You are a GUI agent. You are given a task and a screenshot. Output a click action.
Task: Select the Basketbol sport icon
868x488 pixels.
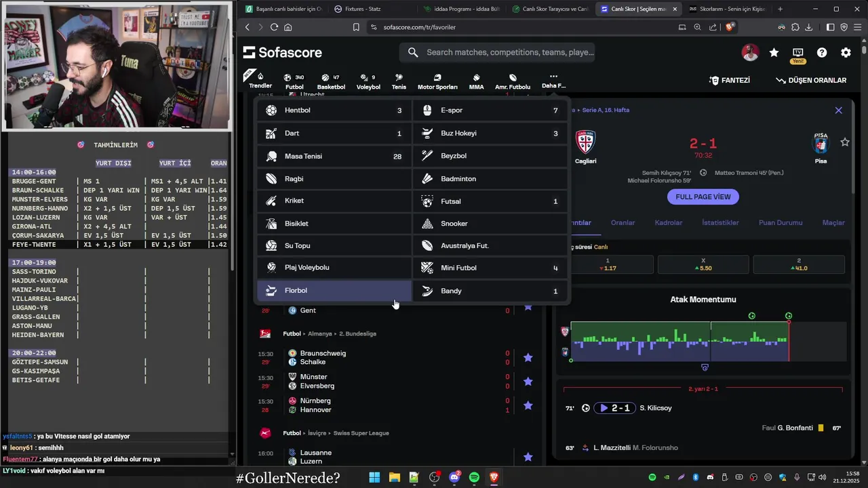pyautogui.click(x=331, y=81)
